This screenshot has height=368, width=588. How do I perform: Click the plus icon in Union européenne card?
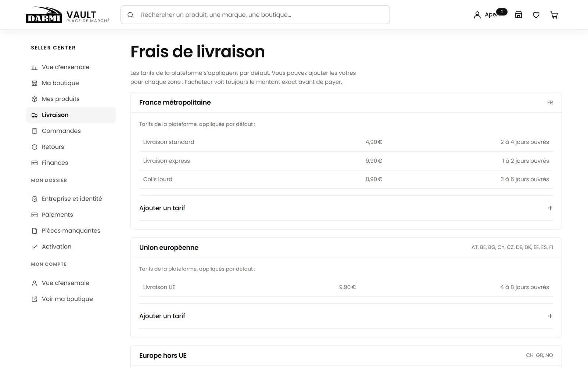click(550, 316)
